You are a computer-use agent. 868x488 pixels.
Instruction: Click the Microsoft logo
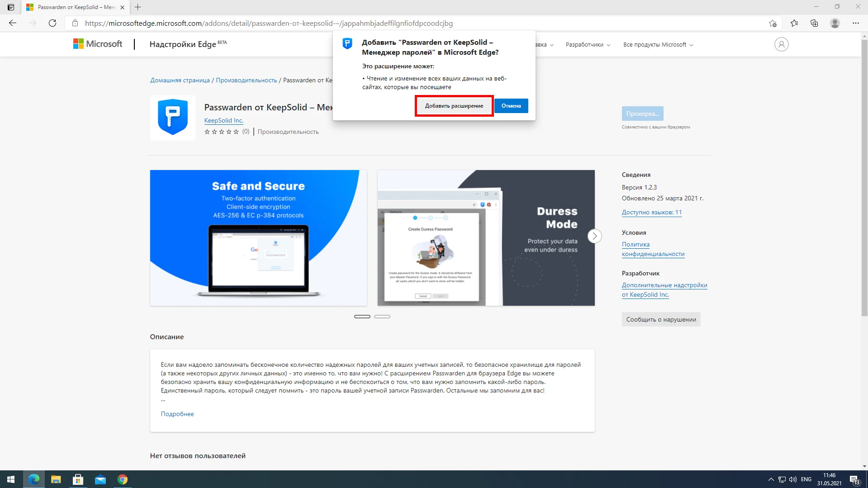pos(98,44)
